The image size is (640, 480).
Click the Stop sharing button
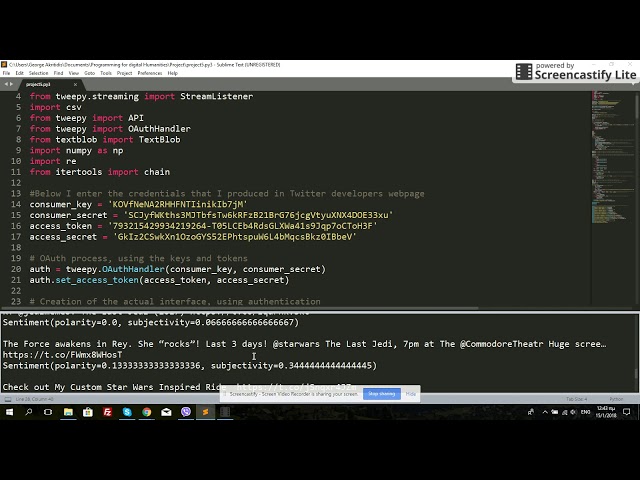pos(382,394)
